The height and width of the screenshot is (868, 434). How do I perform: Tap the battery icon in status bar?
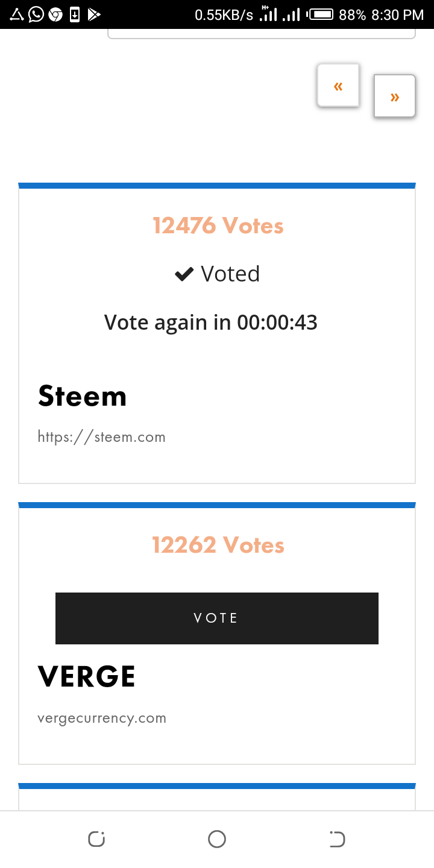pos(320,14)
